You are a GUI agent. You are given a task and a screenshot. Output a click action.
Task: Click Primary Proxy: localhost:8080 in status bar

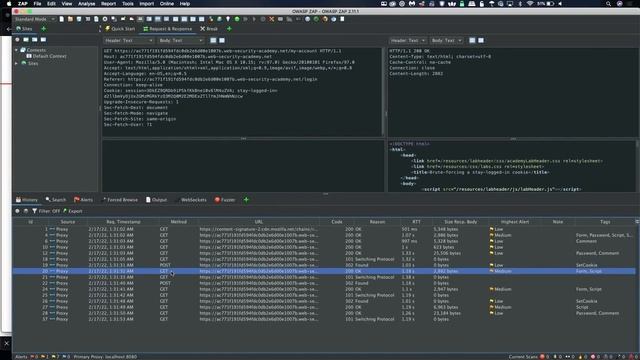[105, 357]
